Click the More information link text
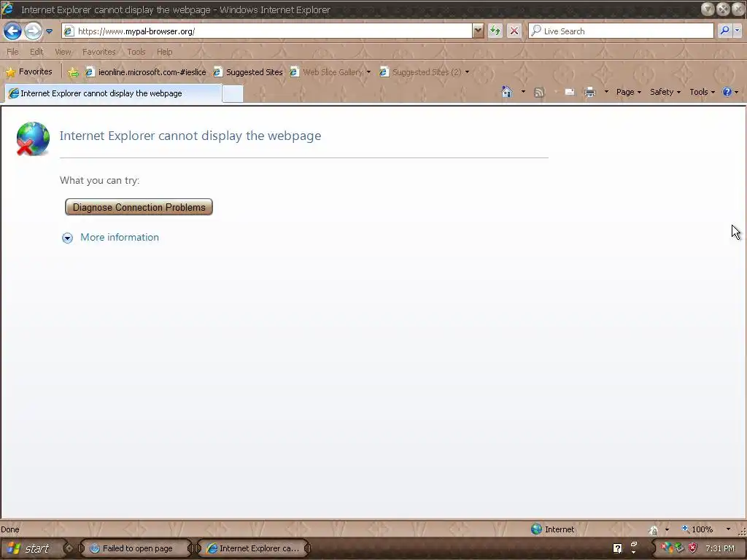The width and height of the screenshot is (747, 560). [x=120, y=237]
